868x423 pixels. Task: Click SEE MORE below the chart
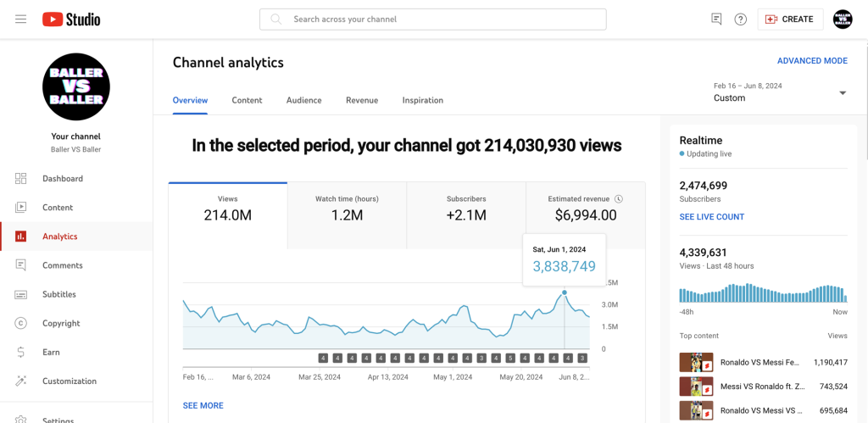click(x=203, y=405)
